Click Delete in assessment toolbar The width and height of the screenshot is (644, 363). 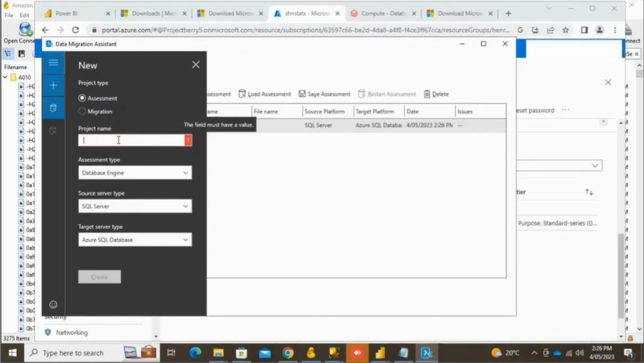(x=436, y=94)
